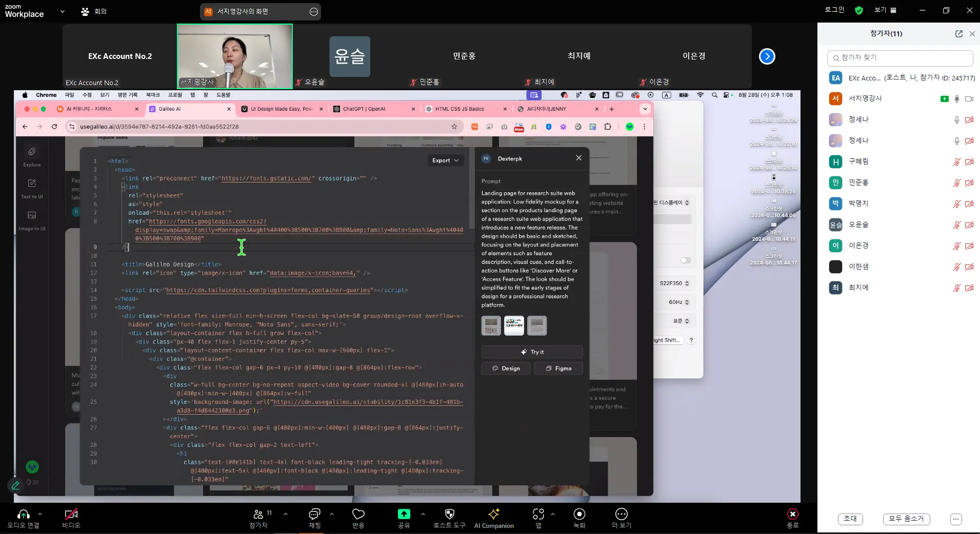Launch AI Companion

pos(494,518)
